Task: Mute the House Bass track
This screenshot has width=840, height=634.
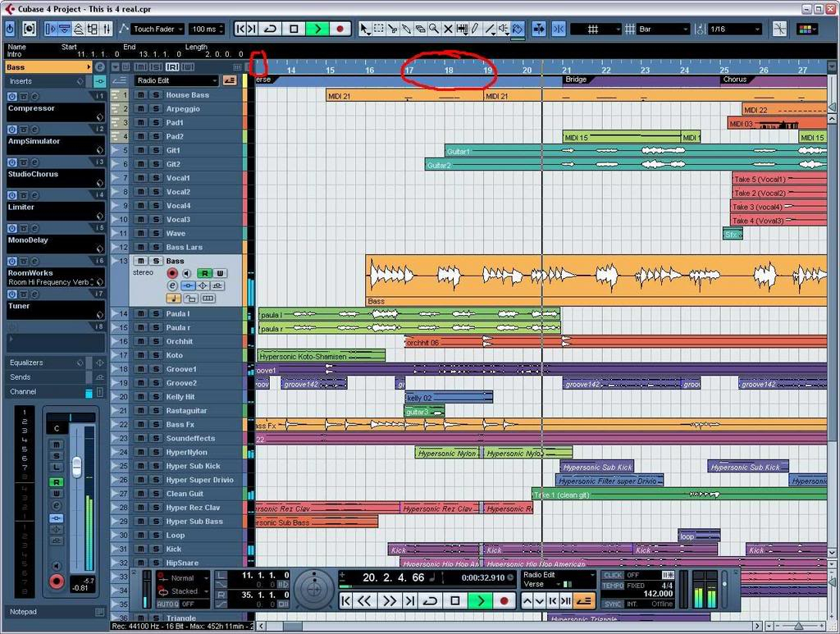Action: (140, 95)
